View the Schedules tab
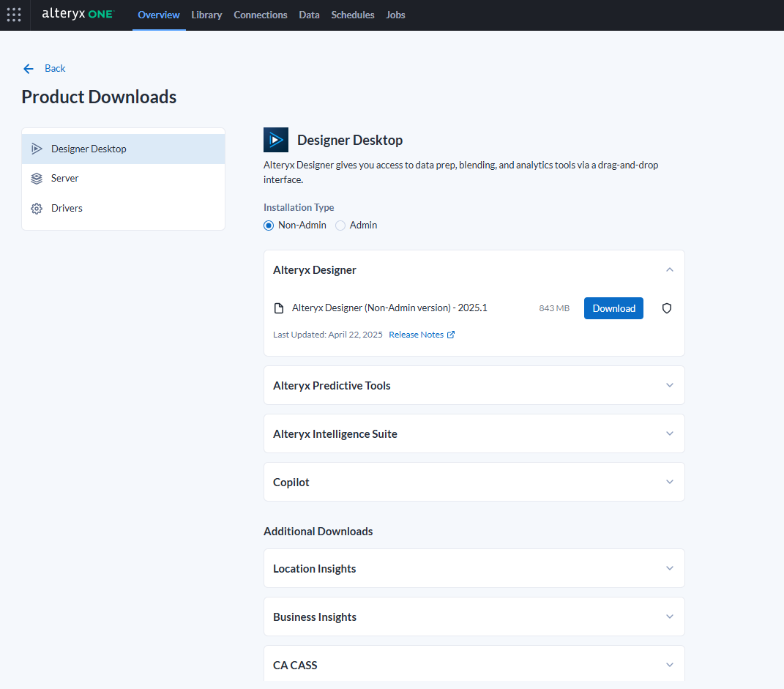 pyautogui.click(x=353, y=15)
